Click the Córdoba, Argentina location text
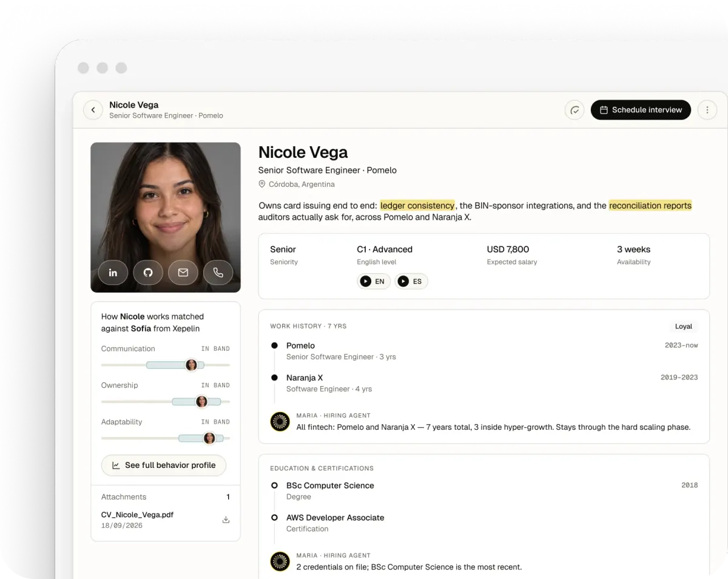Image resolution: width=728 pixels, height=579 pixels. 302,184
